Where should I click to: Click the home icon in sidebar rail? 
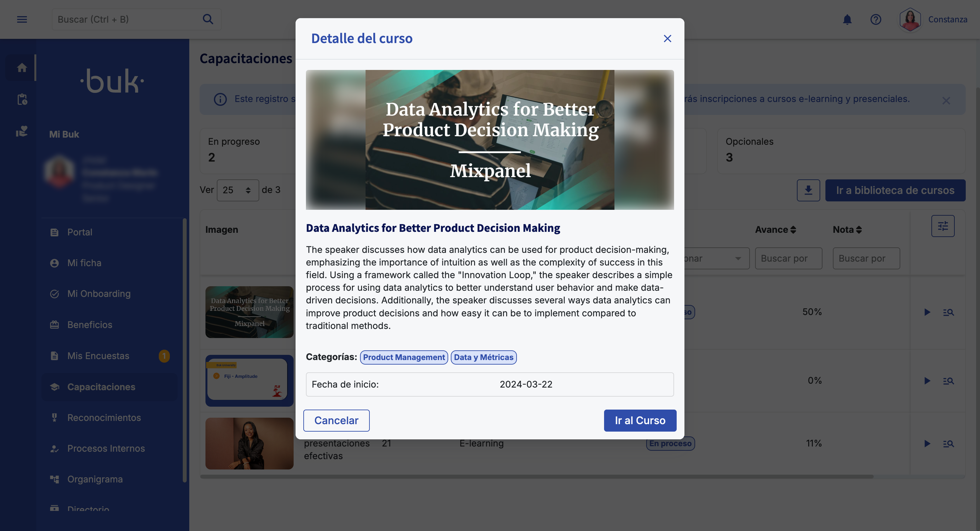tap(22, 68)
